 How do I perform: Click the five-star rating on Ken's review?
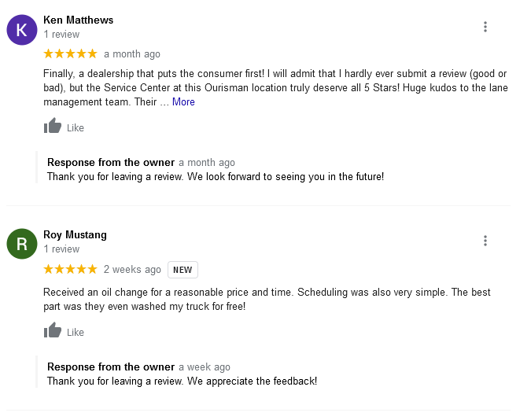pos(70,53)
